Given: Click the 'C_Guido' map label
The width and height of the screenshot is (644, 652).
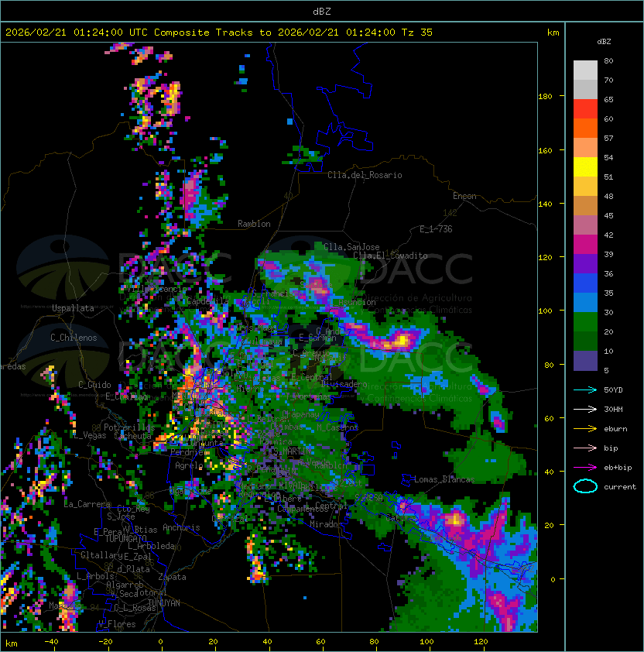Looking at the screenshot, I should (94, 385).
